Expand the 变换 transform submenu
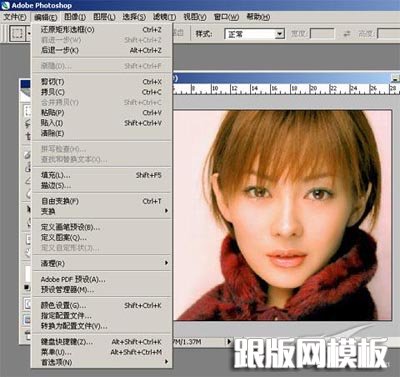400x377 pixels. click(x=102, y=211)
